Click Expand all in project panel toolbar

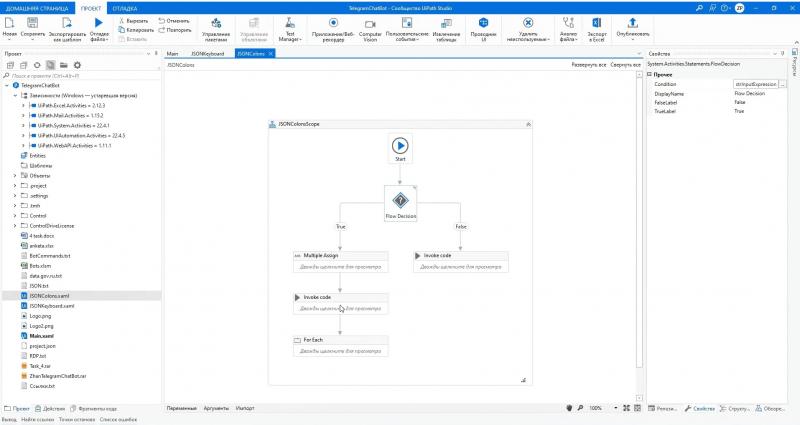coord(10,65)
